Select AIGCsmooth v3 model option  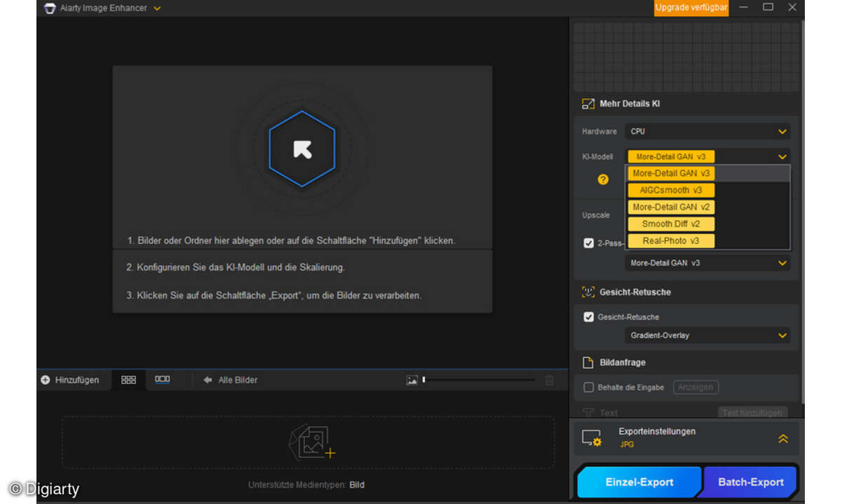point(671,190)
